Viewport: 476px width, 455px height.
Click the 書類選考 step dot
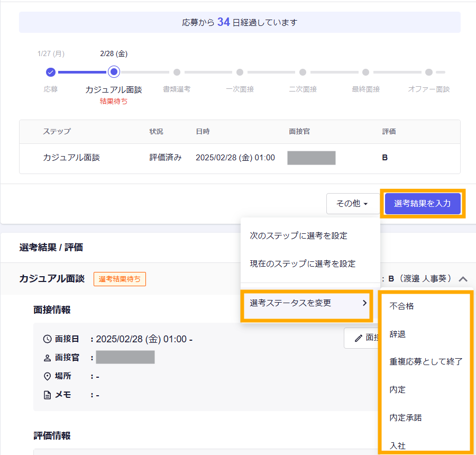[177, 72]
